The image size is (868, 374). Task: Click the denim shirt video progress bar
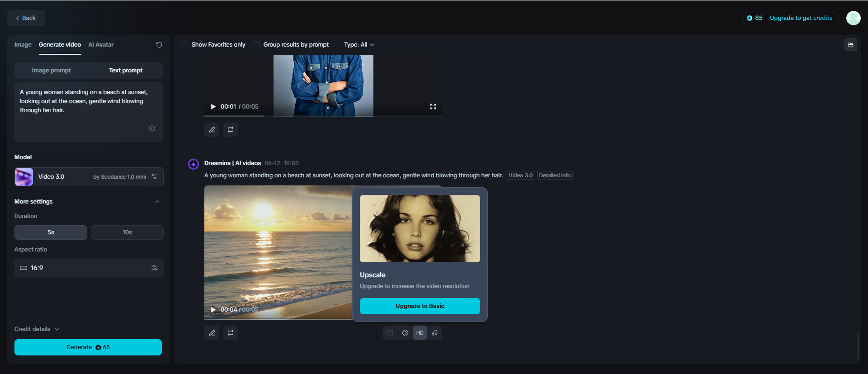[323, 116]
